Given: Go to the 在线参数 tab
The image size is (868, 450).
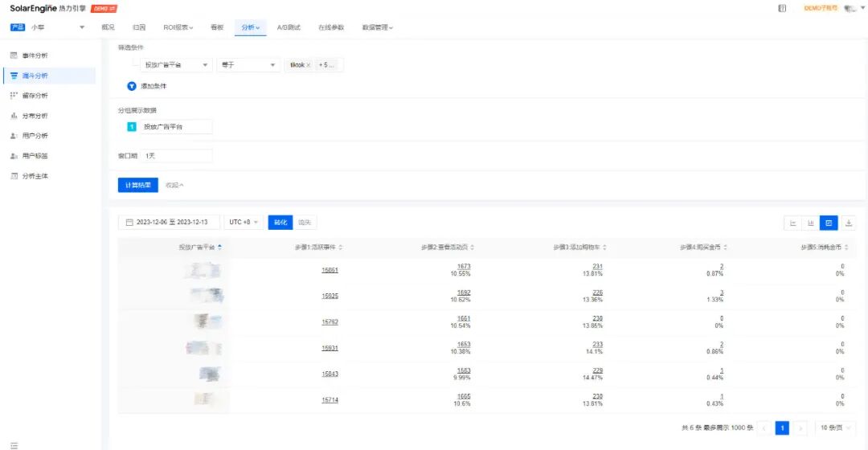Looking at the screenshot, I should [x=331, y=27].
